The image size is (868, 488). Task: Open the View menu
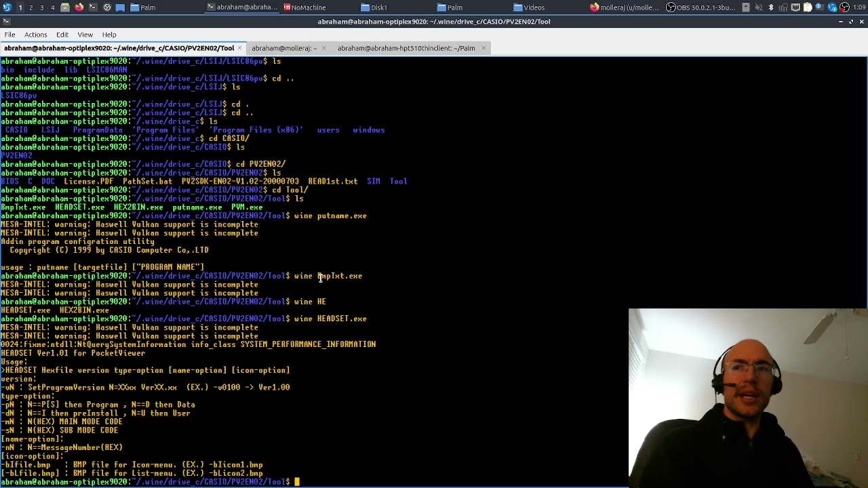[85, 35]
